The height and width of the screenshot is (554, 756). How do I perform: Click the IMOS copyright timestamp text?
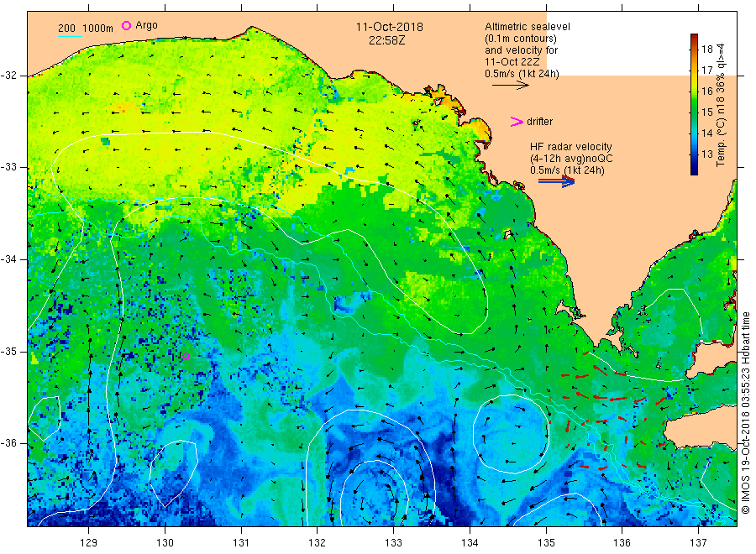[x=745, y=413]
